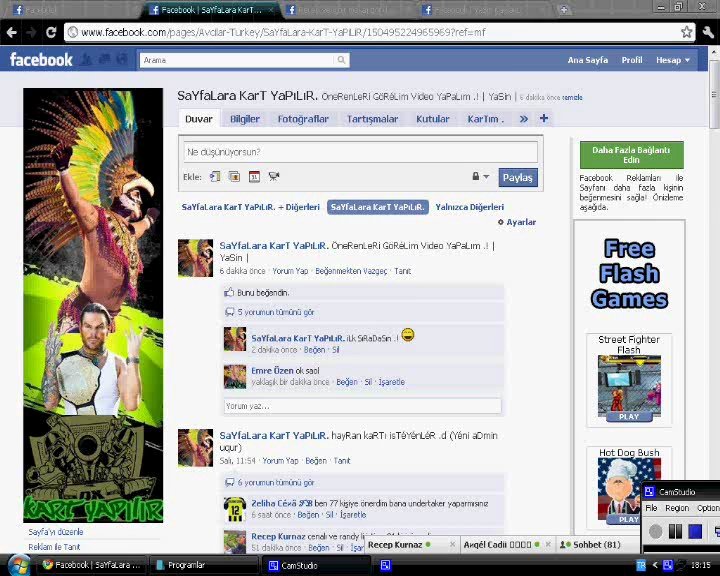Viewport: 720px width, 576px height.
Task: Click Beğenmekten Vazgeç on first post
Action: point(351,271)
